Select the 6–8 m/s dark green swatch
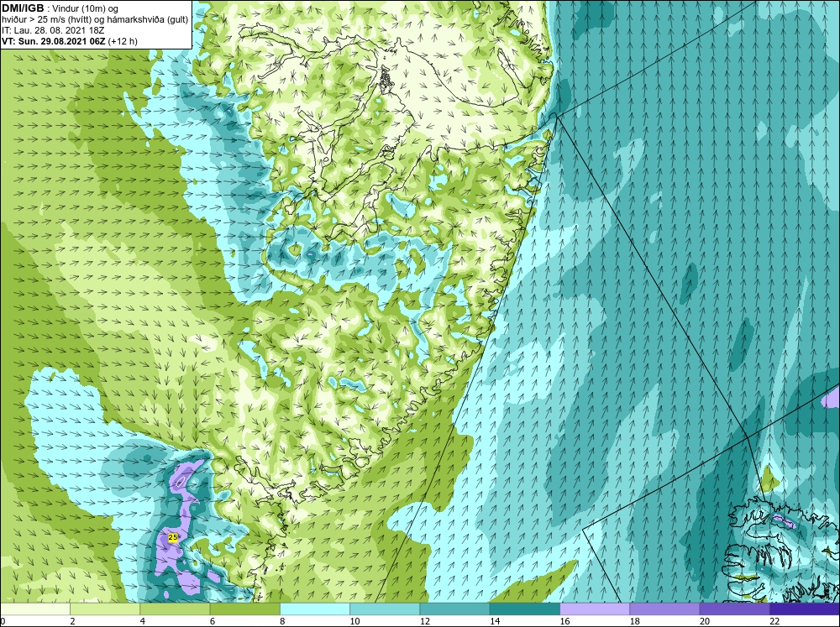Image resolution: width=840 pixels, height=627 pixels. (244, 609)
